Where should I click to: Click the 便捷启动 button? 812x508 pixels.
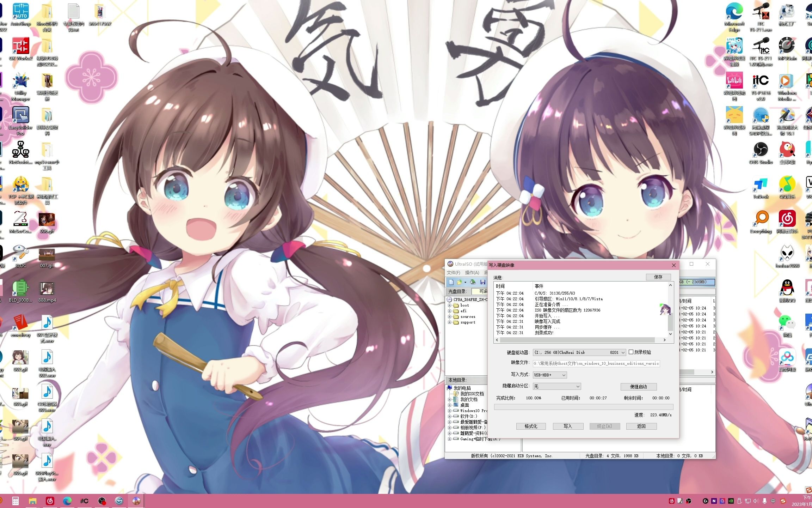(x=640, y=386)
